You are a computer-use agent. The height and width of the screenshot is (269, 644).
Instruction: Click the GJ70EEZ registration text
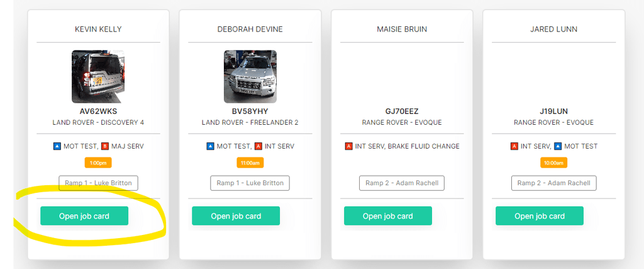tap(402, 112)
